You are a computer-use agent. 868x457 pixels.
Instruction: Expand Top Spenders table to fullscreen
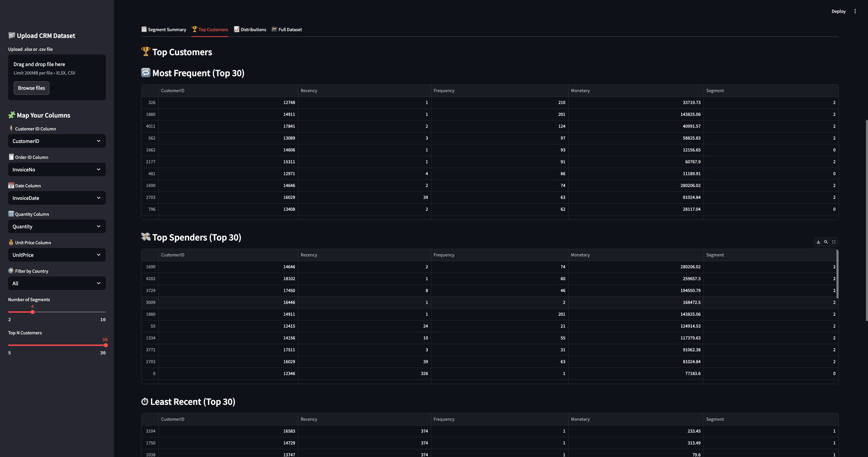[834, 242]
